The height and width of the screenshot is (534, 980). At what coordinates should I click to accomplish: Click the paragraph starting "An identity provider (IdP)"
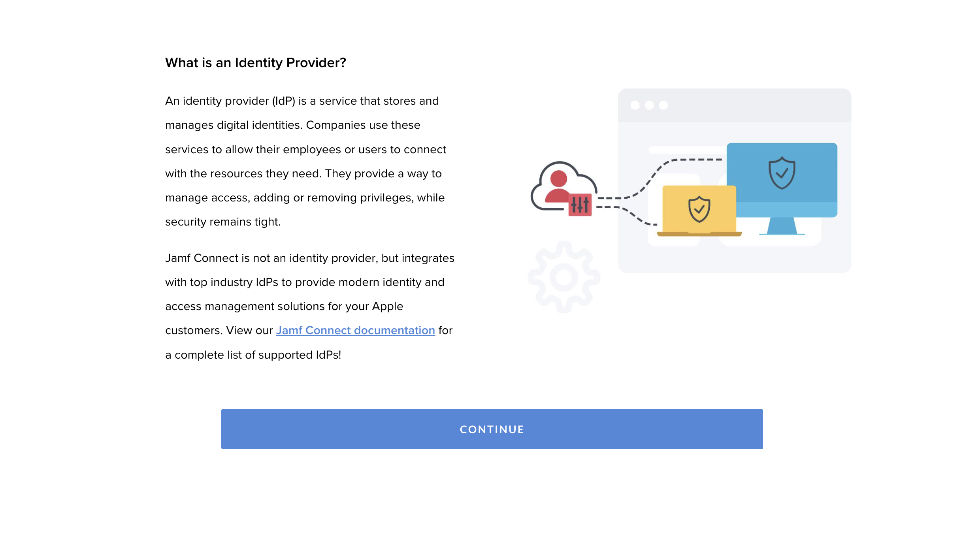click(x=306, y=161)
